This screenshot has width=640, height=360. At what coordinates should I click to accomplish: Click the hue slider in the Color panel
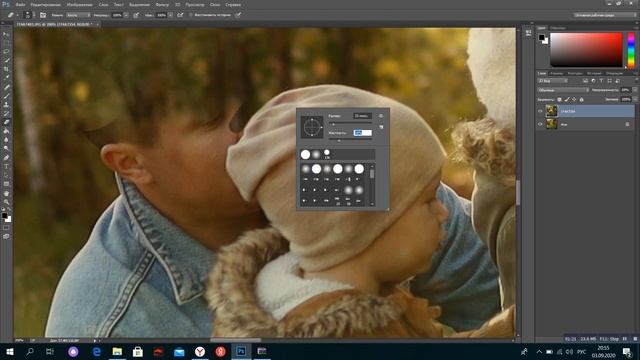coord(631,50)
